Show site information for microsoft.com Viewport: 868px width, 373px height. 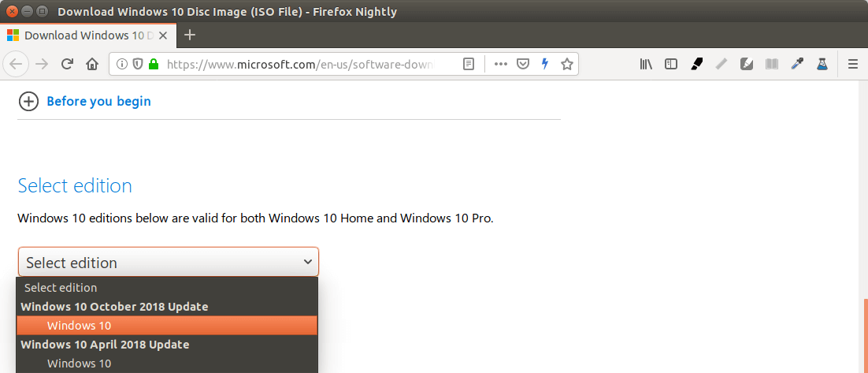pos(122,64)
